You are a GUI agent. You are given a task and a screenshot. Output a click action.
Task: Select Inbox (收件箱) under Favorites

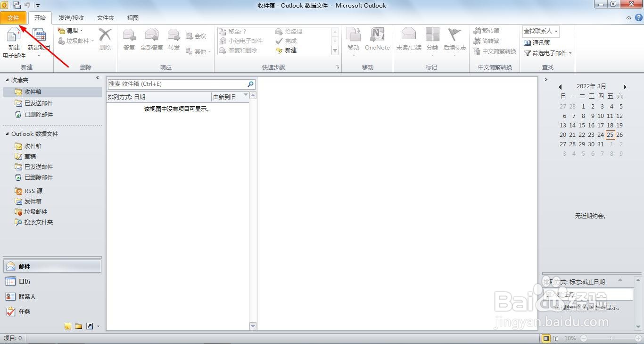(52, 92)
